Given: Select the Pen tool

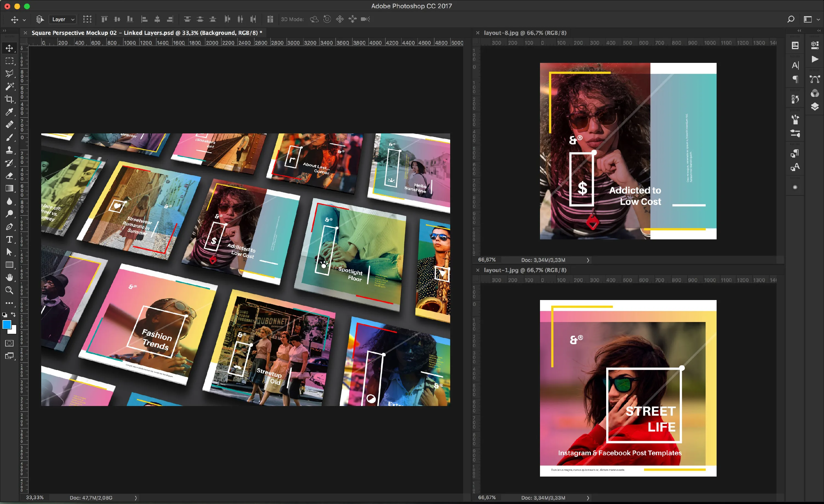Looking at the screenshot, I should [9, 227].
